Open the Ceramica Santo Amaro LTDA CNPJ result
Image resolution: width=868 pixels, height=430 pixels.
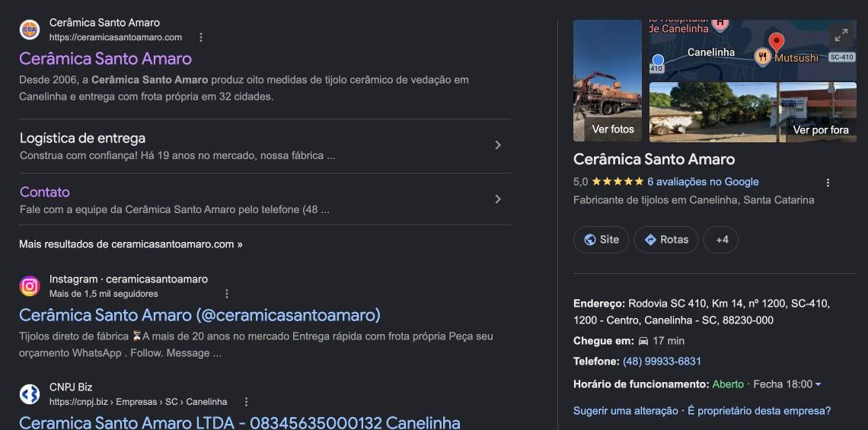(240, 423)
